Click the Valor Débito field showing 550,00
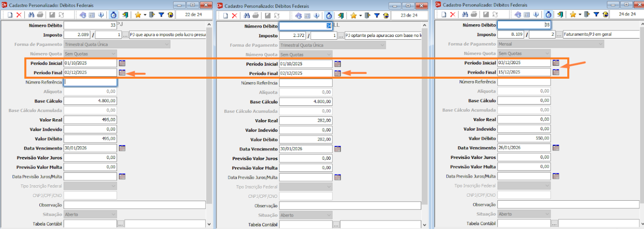This screenshot has width=644, height=229. coord(524,138)
